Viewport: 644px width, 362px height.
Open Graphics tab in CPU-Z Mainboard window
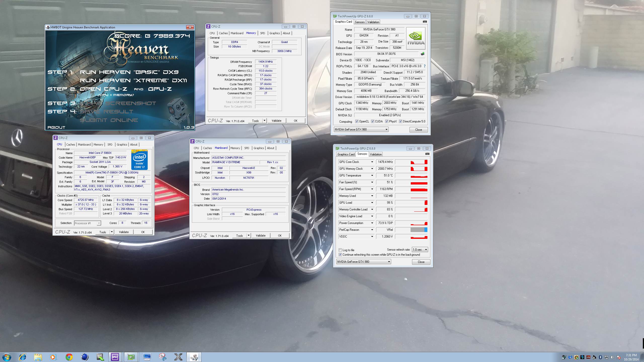[259, 148]
